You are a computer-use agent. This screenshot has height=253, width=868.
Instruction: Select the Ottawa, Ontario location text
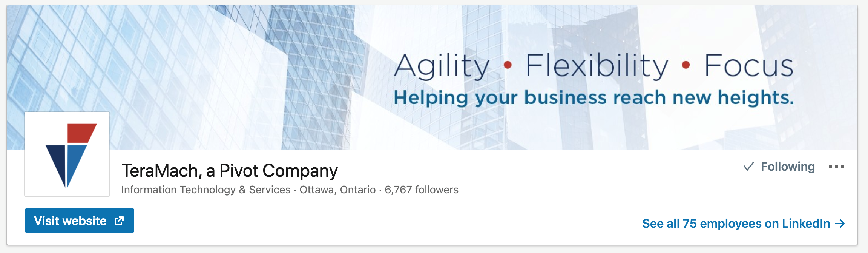pyautogui.click(x=337, y=190)
